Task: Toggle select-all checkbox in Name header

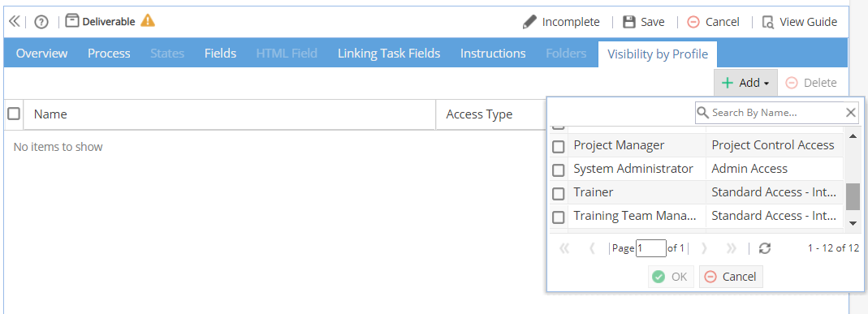Action: click(14, 114)
